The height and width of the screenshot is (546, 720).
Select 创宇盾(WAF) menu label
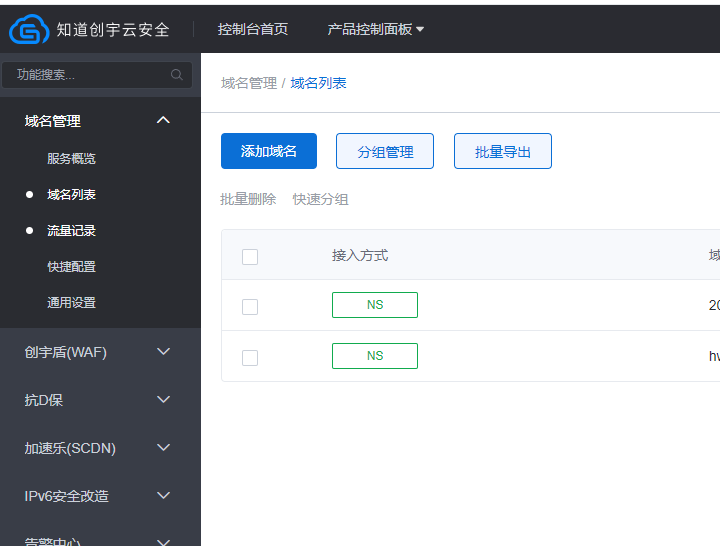(66, 352)
